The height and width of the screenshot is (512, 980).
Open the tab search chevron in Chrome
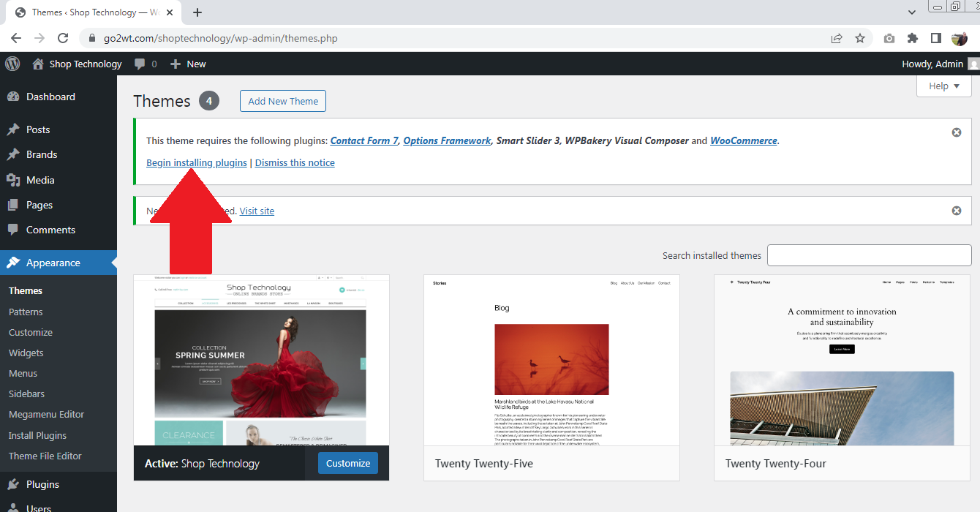pyautogui.click(x=912, y=12)
